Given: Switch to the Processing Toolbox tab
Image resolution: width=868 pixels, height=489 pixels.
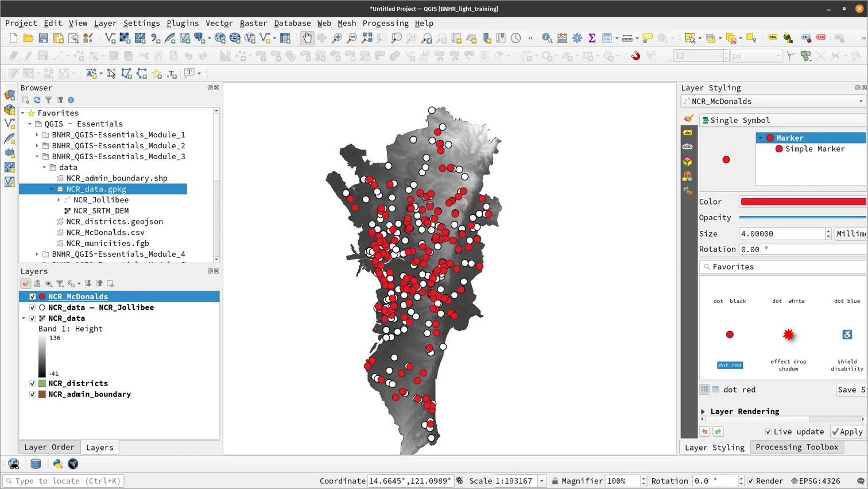Looking at the screenshot, I should [797, 447].
